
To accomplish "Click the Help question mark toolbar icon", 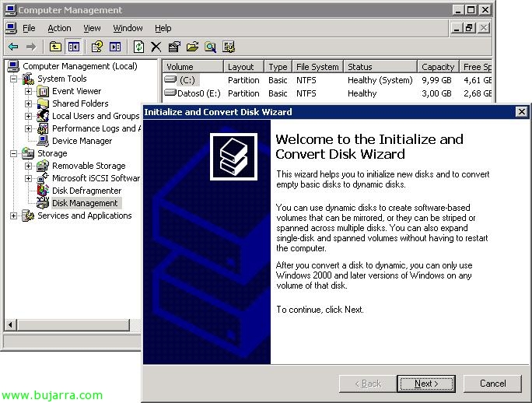I will click(x=97, y=47).
